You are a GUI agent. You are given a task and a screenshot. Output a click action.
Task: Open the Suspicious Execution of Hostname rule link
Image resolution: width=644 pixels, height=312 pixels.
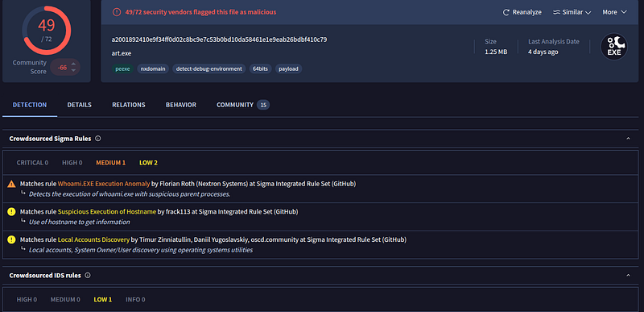[x=107, y=212]
